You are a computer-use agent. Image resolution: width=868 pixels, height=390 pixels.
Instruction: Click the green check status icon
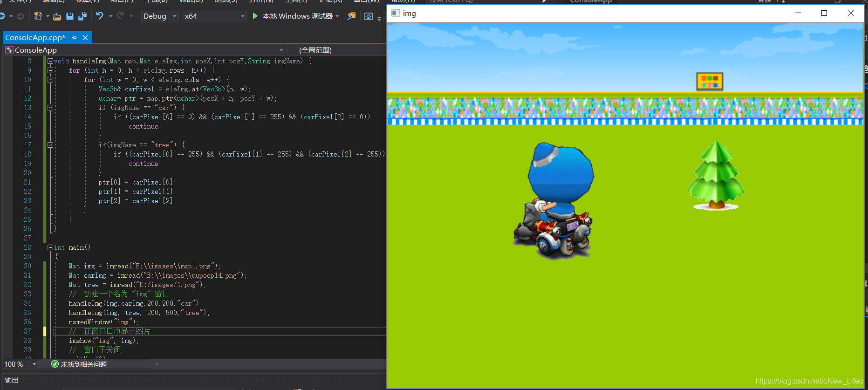click(x=55, y=364)
